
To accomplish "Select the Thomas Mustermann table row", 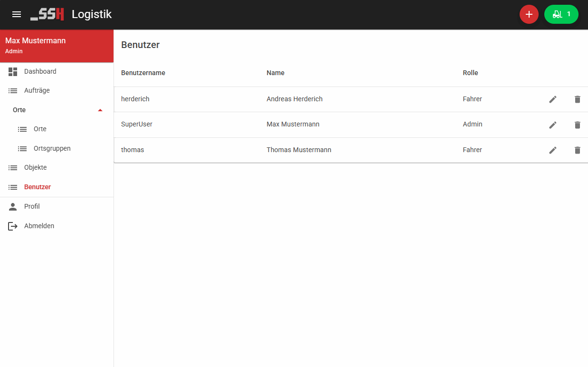I will pyautogui.click(x=299, y=150).
